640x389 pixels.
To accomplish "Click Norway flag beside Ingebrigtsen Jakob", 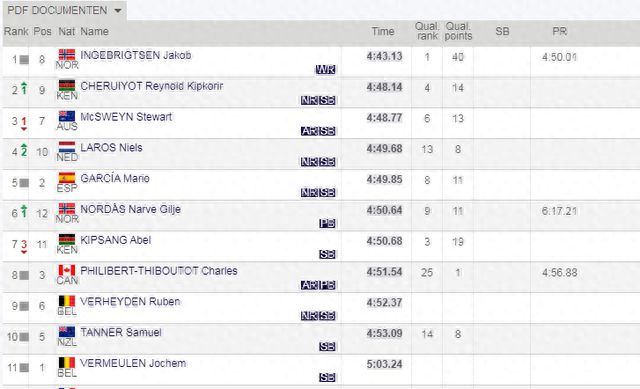I will [67, 54].
